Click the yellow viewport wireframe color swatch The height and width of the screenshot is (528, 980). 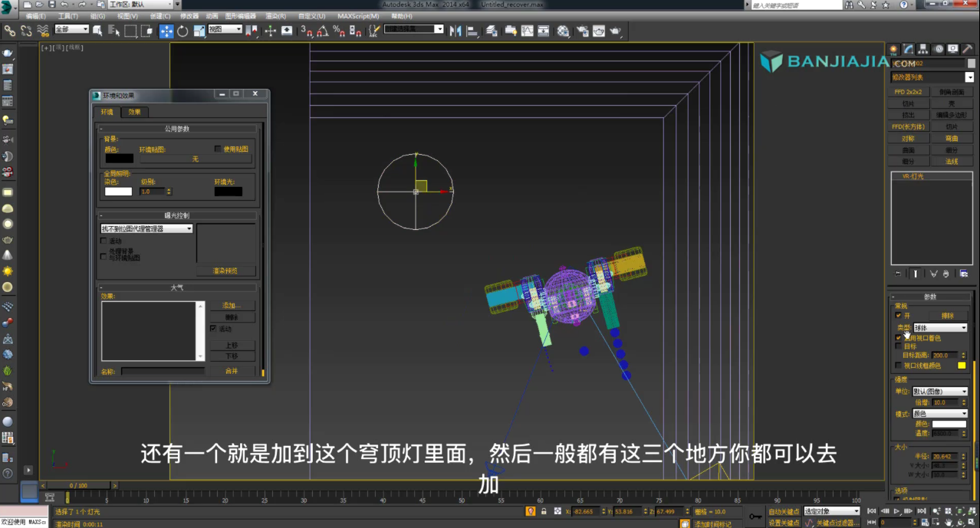[962, 366]
